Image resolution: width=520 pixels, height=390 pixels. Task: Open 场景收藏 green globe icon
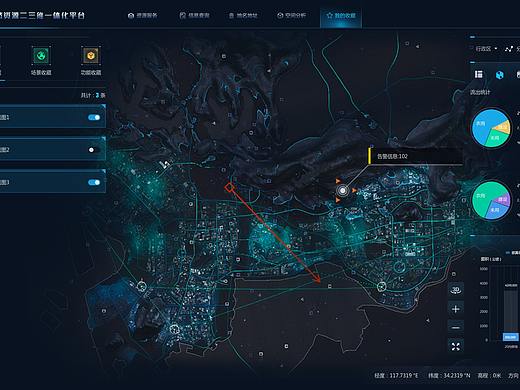click(x=41, y=56)
